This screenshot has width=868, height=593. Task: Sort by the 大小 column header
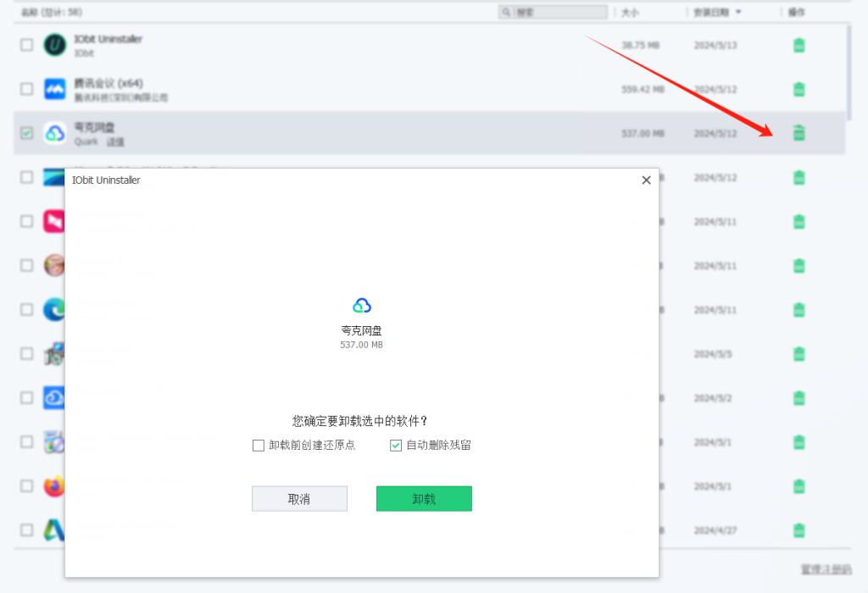click(x=630, y=13)
